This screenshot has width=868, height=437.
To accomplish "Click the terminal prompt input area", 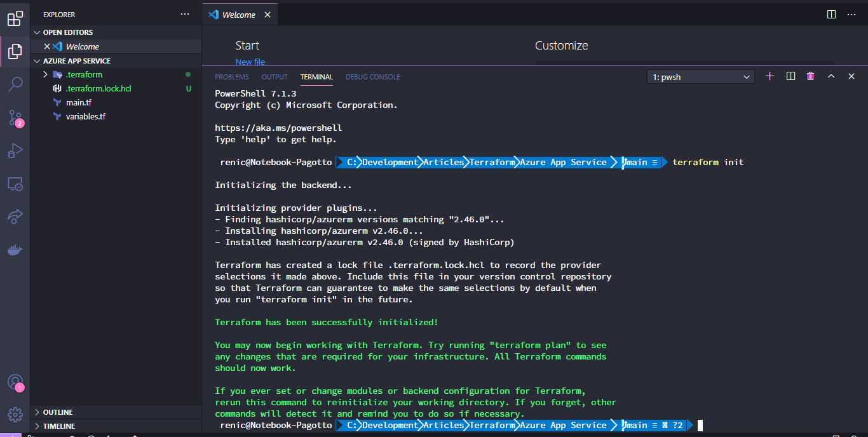I will (700, 426).
